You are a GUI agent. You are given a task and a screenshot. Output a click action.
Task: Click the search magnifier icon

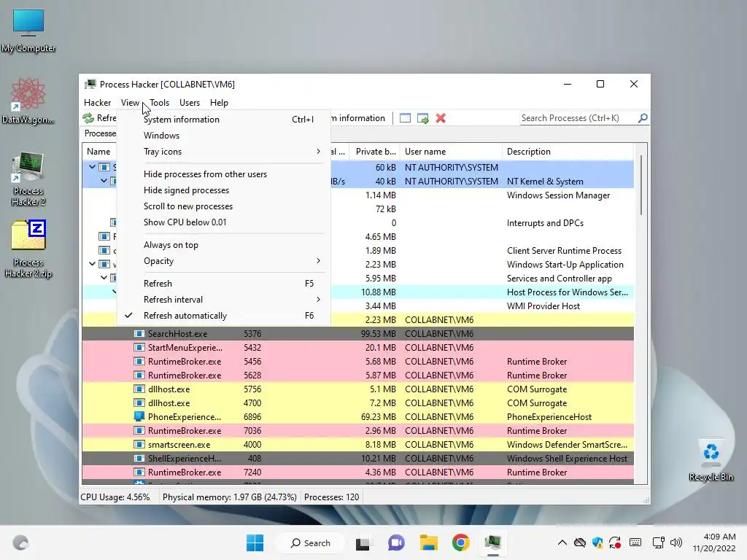[x=643, y=117]
